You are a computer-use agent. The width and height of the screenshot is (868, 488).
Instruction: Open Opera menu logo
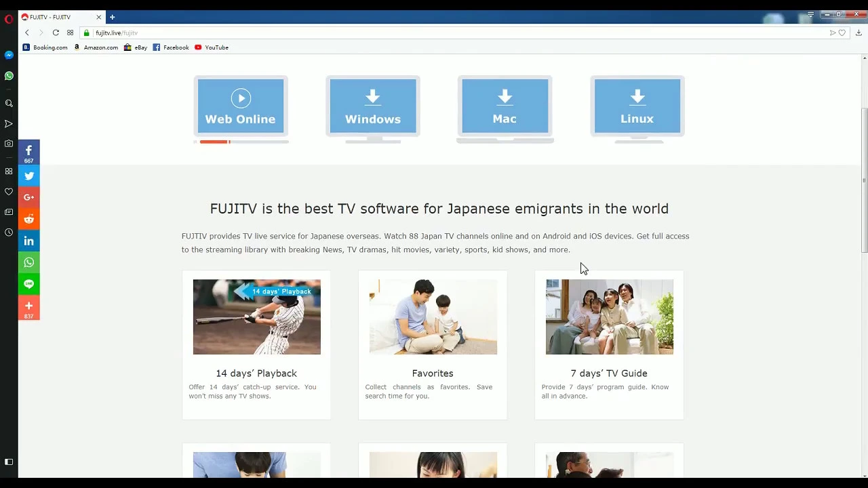9,19
